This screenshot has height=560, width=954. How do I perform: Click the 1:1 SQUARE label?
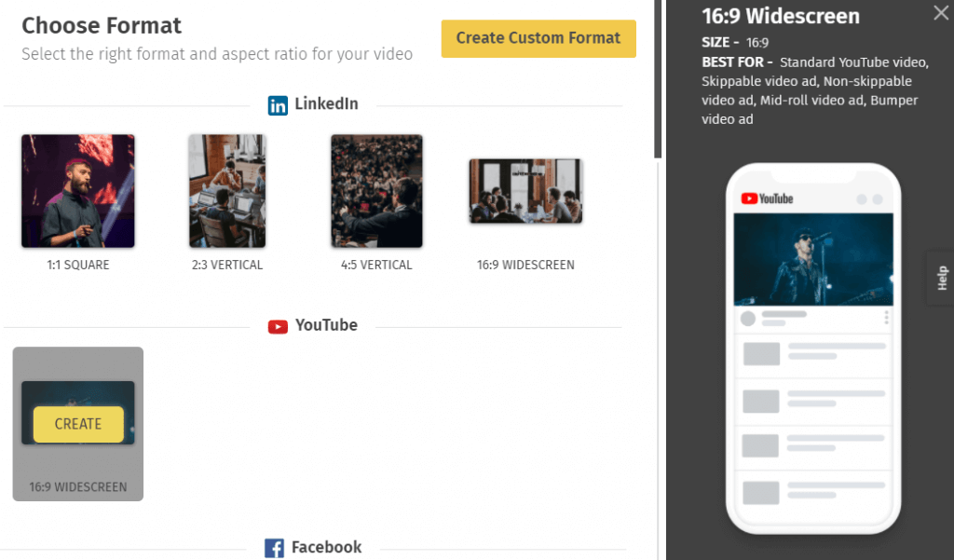coord(78,265)
